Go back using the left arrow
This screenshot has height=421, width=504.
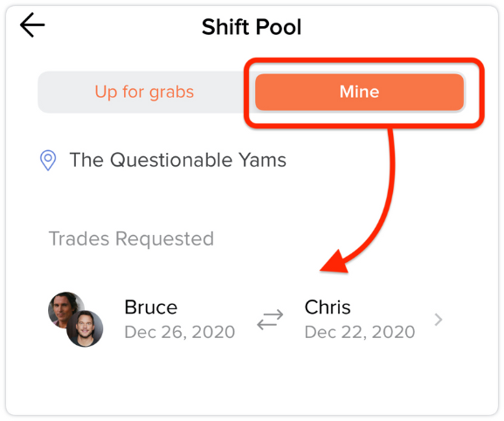coord(32,25)
